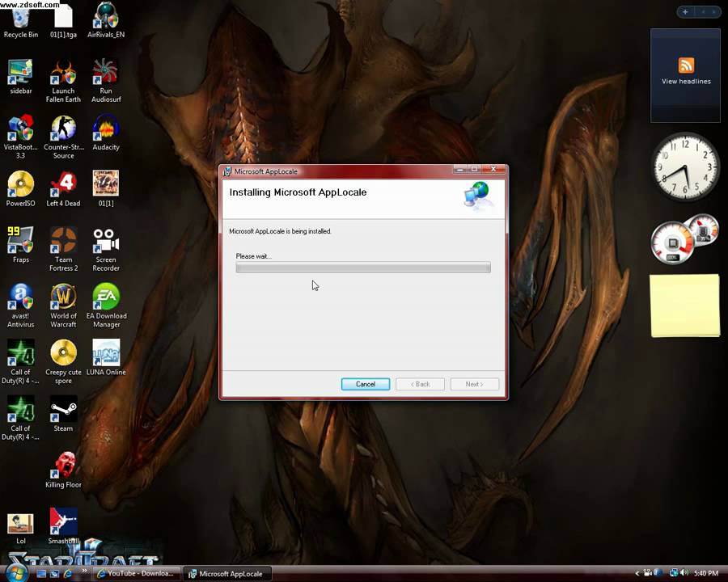Select the 01[1] image thumbnail icon
Screen dimensions: 728x582
pos(106,189)
